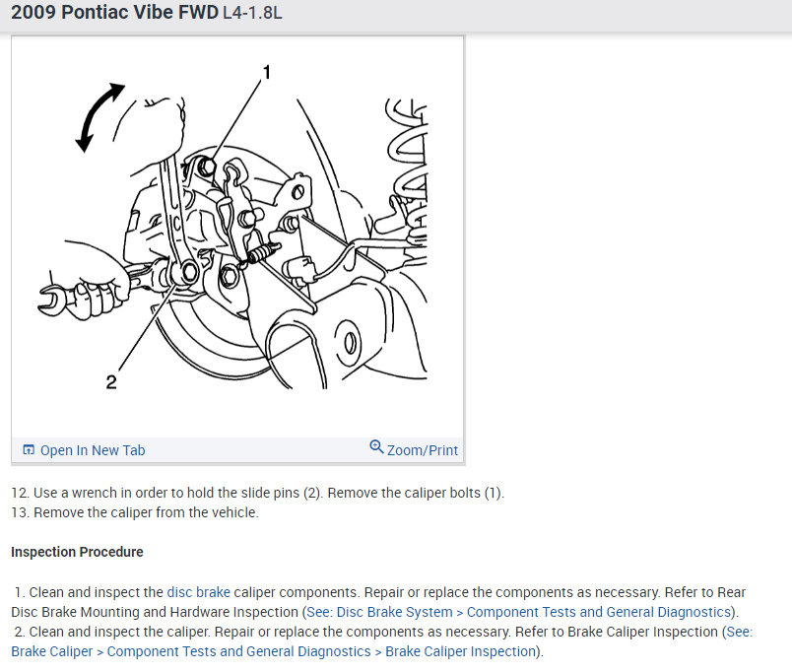Follow the blue 'disc brake' hyperlink

click(199, 592)
